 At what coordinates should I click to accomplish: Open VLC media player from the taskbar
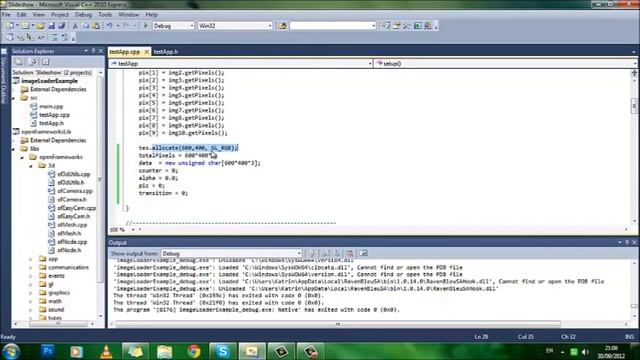106,351
